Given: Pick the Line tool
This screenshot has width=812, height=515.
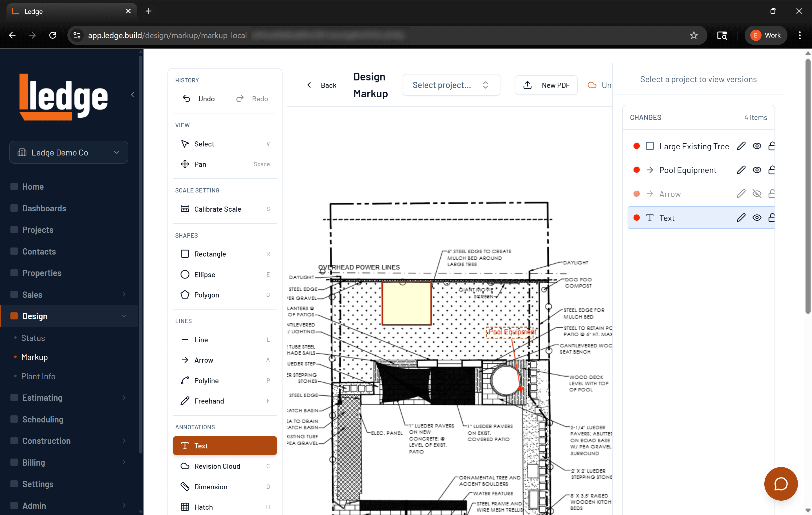Looking at the screenshot, I should [x=225, y=339].
